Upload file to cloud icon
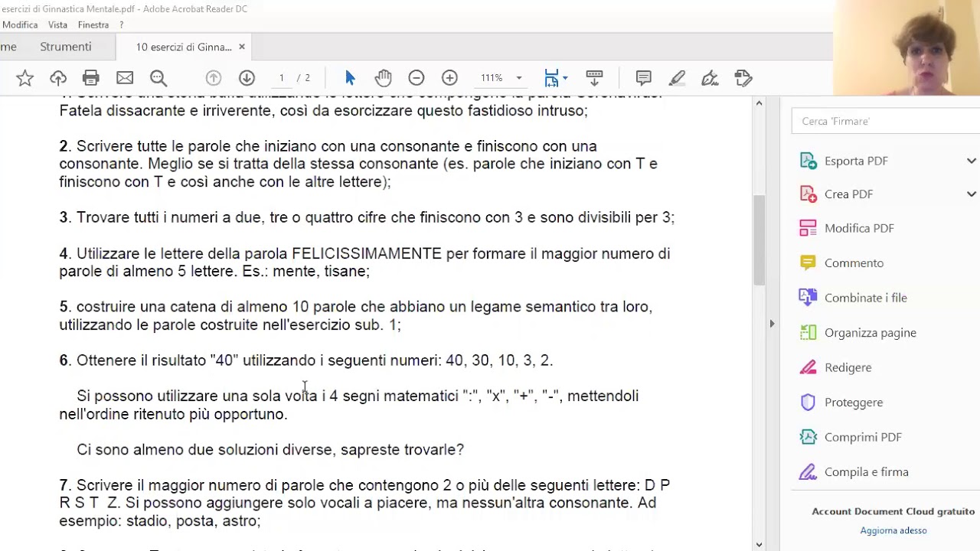 coord(58,78)
